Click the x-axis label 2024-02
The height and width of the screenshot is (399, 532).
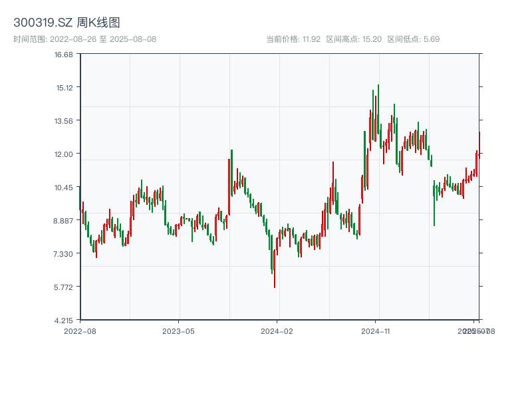277,331
